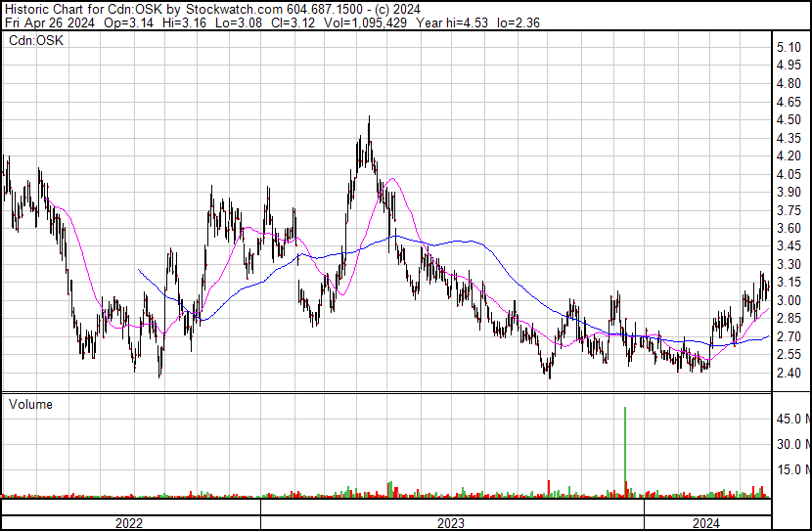Click the 45.0 M volume axis label
The image size is (812, 531).
793,419
